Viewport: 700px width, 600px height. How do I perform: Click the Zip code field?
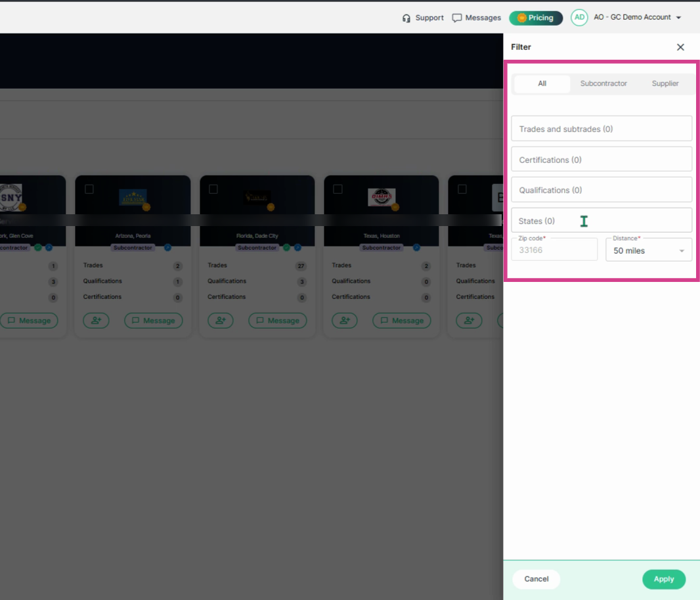[x=554, y=250]
